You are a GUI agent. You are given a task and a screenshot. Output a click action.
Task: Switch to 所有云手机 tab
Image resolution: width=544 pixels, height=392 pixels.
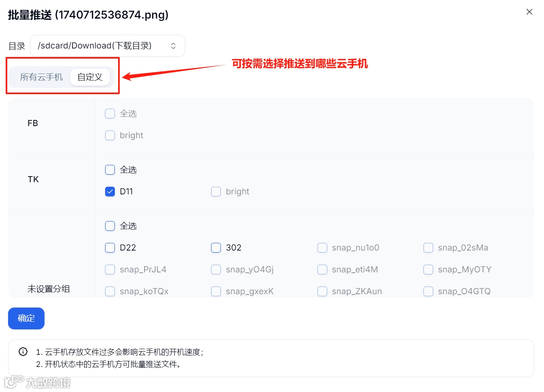(41, 77)
